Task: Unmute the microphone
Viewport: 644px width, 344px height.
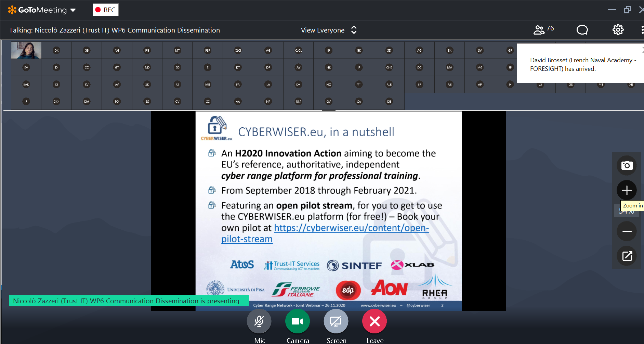Action: tap(259, 321)
